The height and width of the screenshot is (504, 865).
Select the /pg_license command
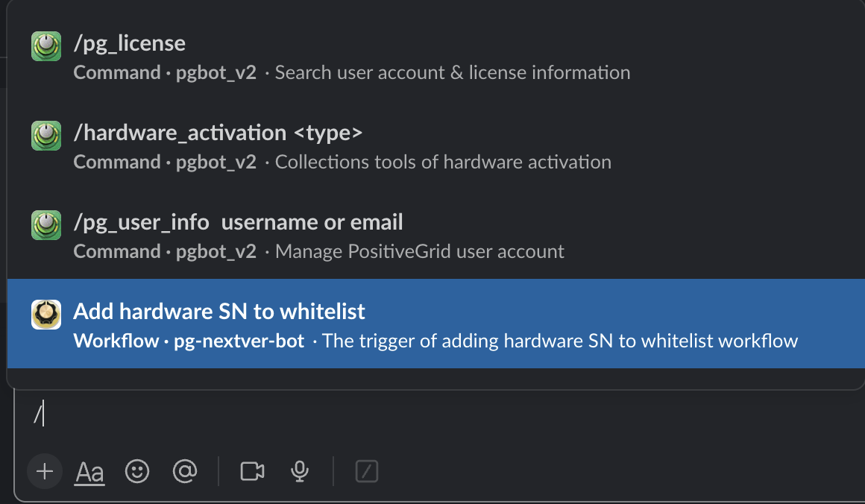tap(435, 57)
